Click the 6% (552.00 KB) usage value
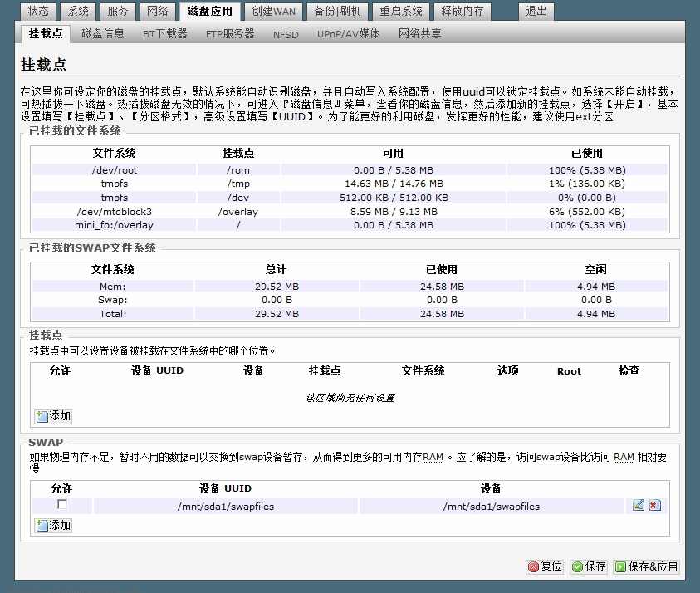 pos(587,212)
